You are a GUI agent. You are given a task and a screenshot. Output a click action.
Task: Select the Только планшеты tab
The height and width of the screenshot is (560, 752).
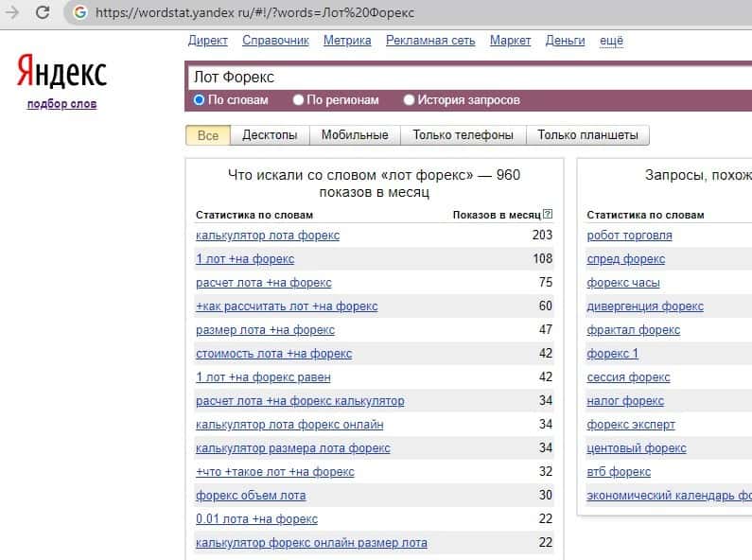point(587,135)
